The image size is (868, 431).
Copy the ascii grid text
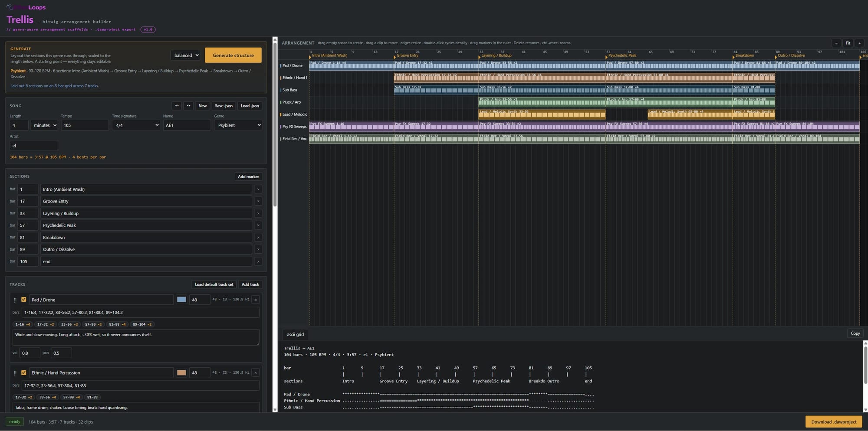tap(855, 333)
